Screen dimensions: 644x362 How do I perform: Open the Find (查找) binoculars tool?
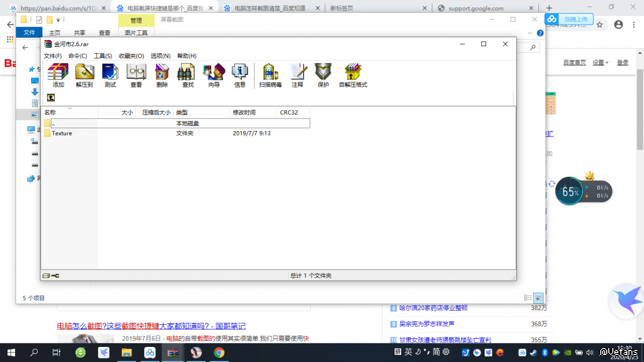[x=188, y=75]
